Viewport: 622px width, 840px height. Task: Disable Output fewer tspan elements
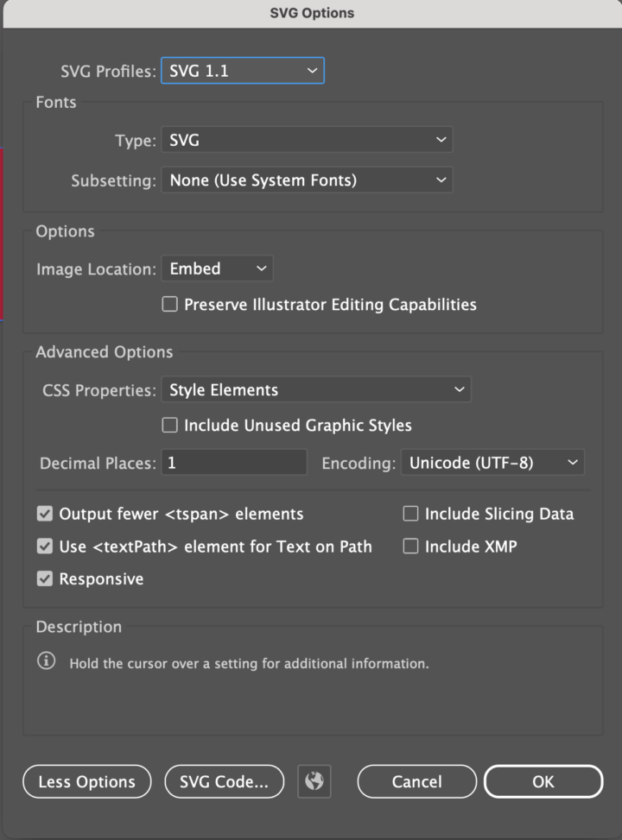click(x=44, y=514)
